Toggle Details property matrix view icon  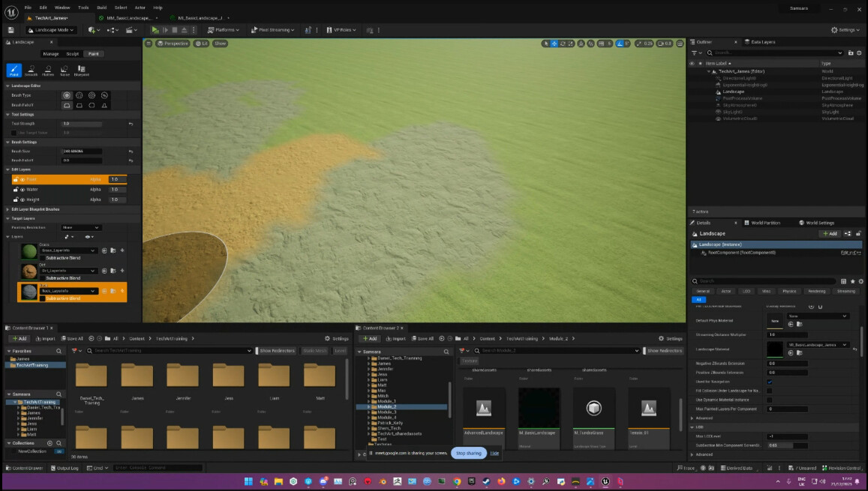click(844, 281)
